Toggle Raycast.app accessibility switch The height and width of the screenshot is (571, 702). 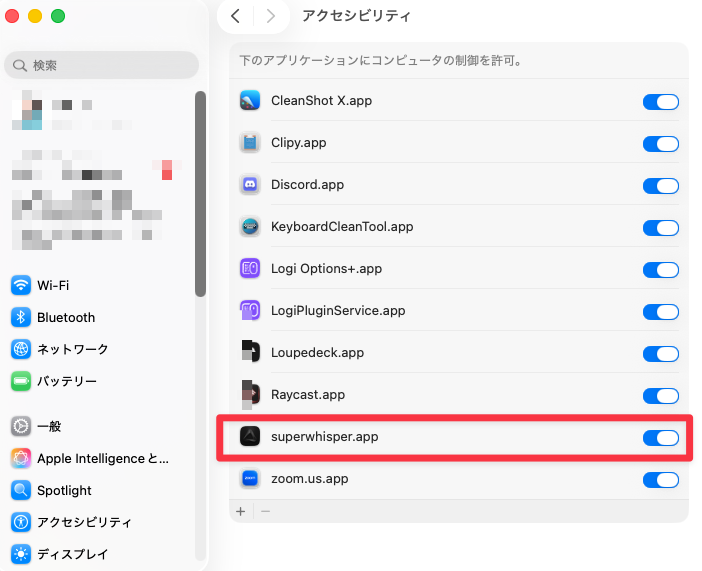[x=661, y=396]
